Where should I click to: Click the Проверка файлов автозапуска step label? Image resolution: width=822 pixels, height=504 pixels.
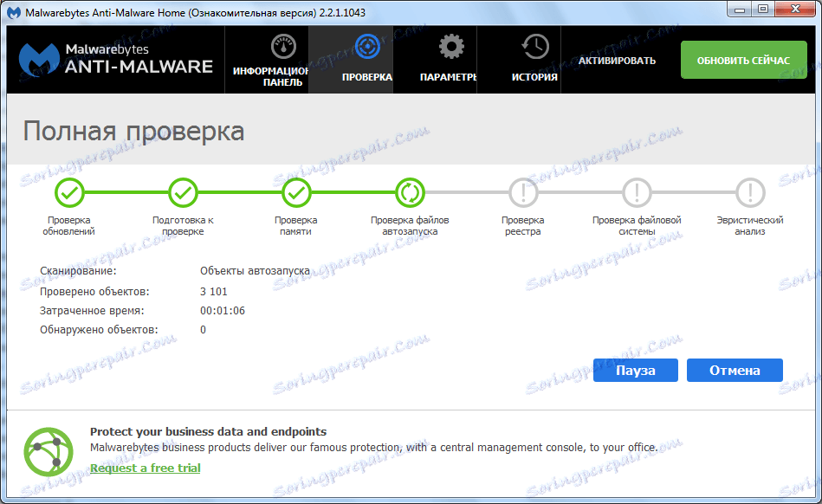pyautogui.click(x=410, y=226)
